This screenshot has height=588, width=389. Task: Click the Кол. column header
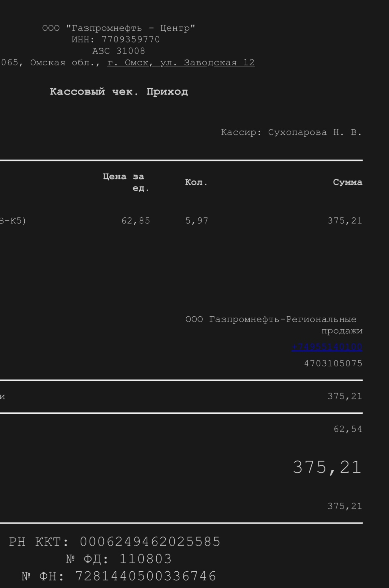click(196, 182)
